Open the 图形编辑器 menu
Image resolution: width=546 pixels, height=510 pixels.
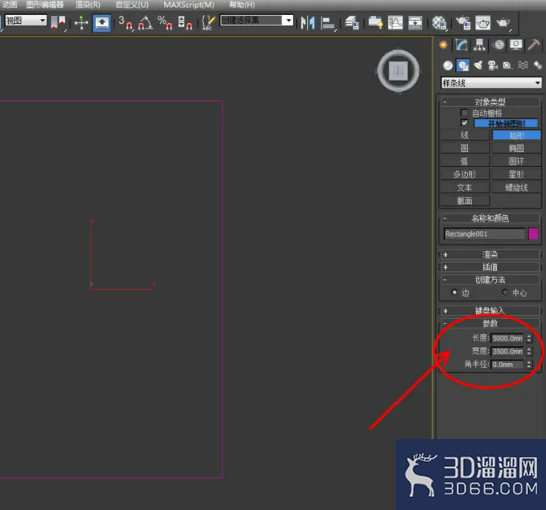pyautogui.click(x=45, y=5)
